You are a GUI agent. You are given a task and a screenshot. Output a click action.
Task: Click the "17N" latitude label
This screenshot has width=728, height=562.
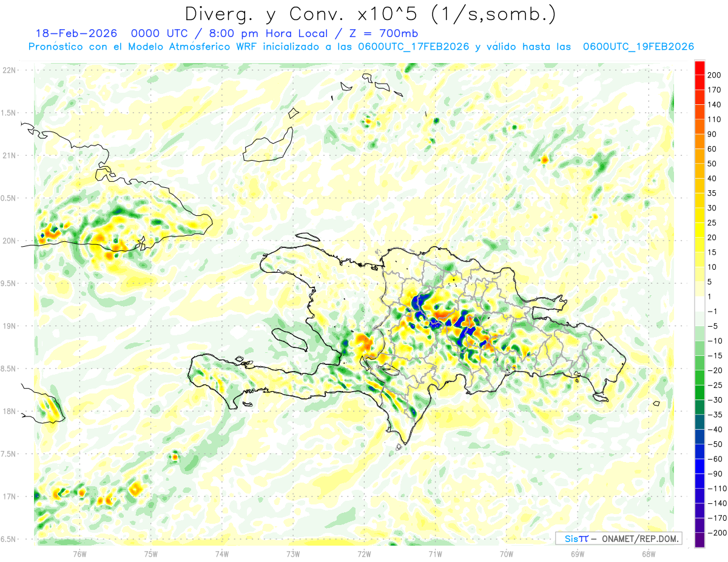pos(9,497)
